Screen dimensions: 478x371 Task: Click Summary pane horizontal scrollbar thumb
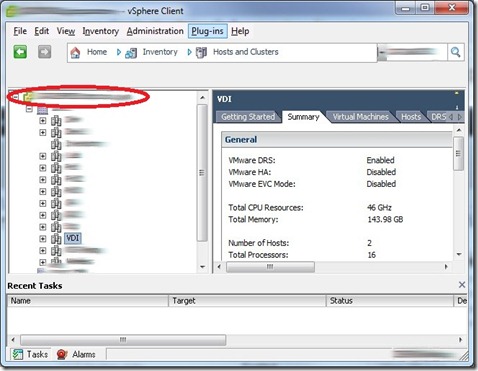click(270, 267)
